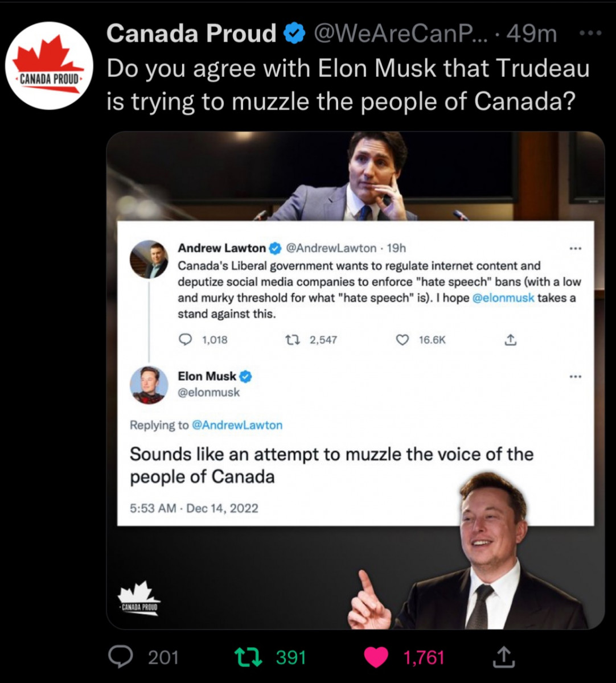The width and height of the screenshot is (616, 683).
Task: Click the comment icon showing 1,018 replies
Action: [186, 340]
